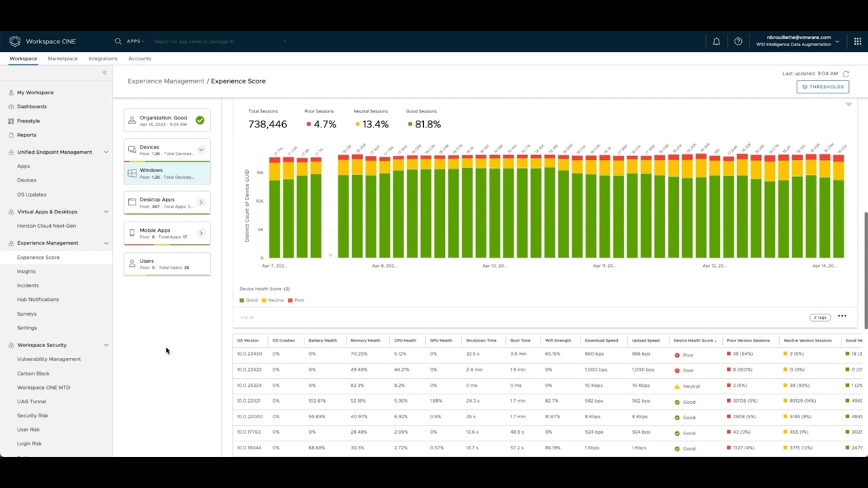Click the Thresholds button
Screen dimensions: 868x488
pos(823,87)
